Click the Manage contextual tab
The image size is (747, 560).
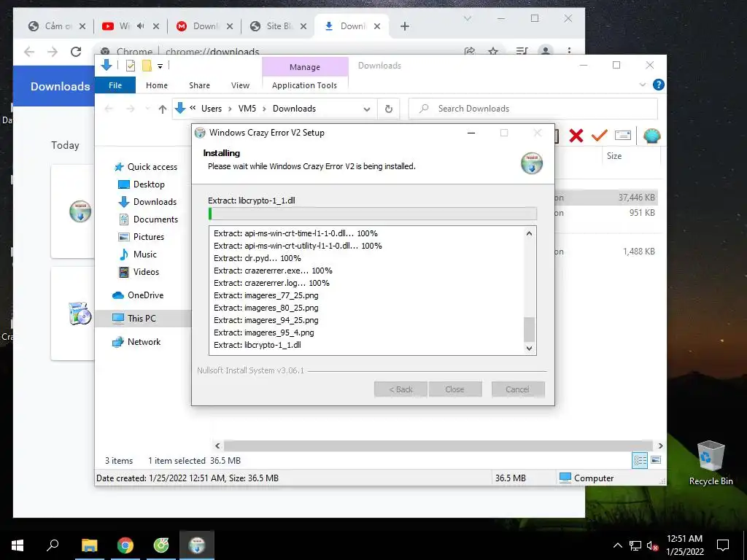coord(305,67)
